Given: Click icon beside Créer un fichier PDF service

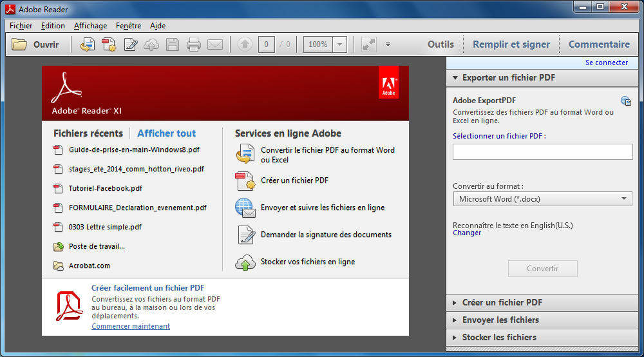Looking at the screenshot, I should [x=245, y=181].
